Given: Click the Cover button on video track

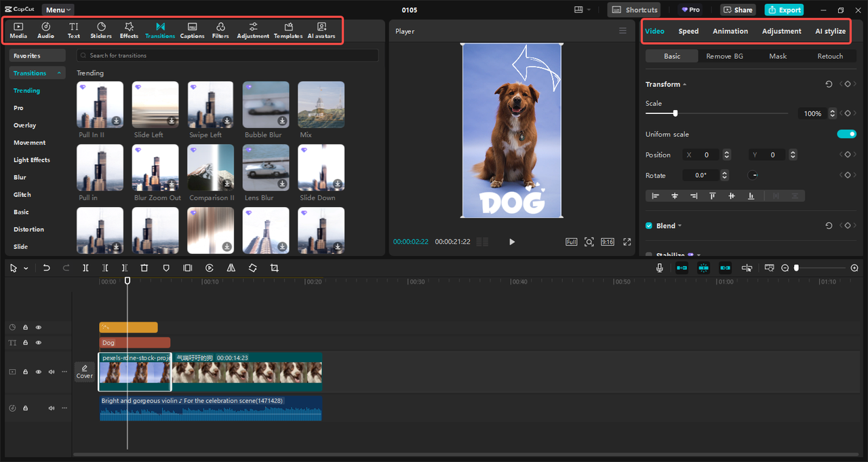Looking at the screenshot, I should (x=85, y=372).
